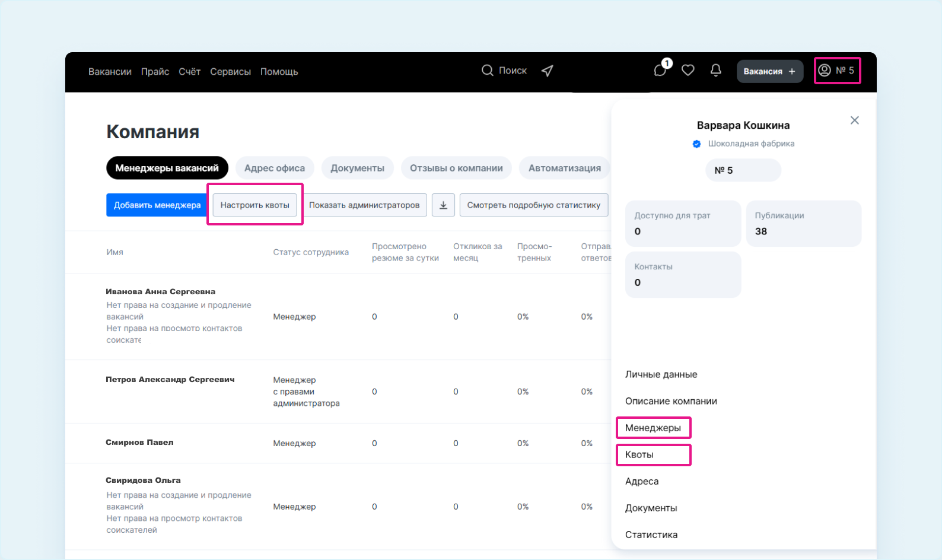This screenshot has width=942, height=560.
Task: Click the download managers list icon
Action: coord(443,205)
